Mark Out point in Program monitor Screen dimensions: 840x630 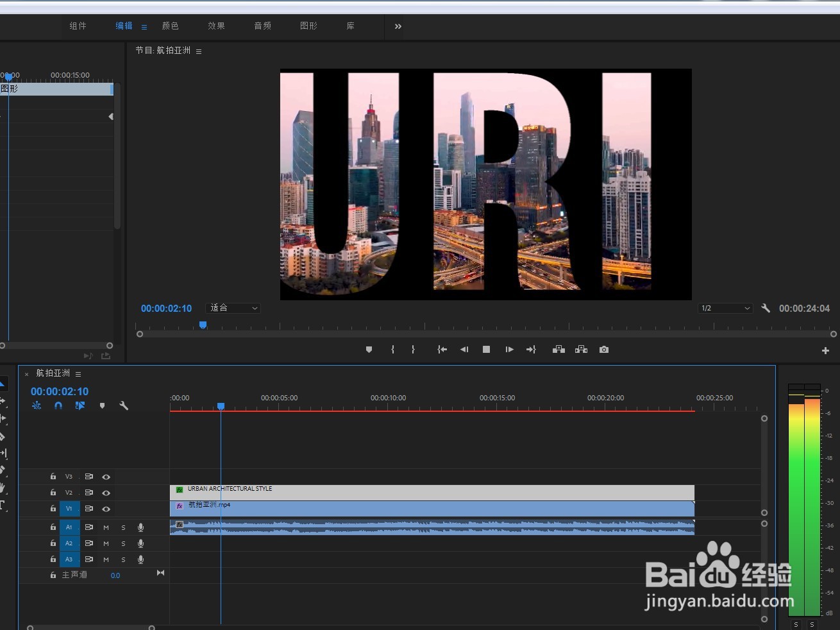413,350
